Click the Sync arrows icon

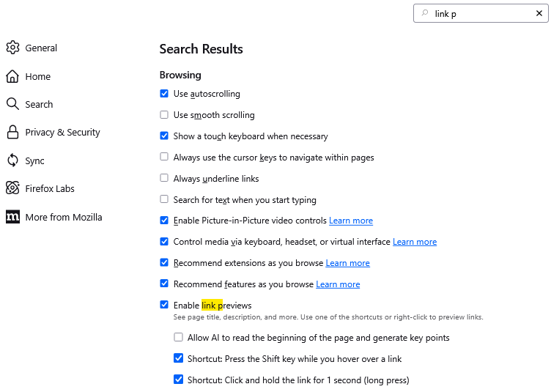point(12,160)
